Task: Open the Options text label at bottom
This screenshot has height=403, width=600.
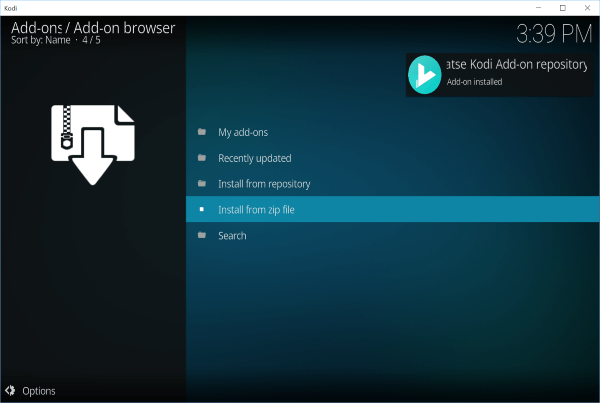Action: coord(39,391)
